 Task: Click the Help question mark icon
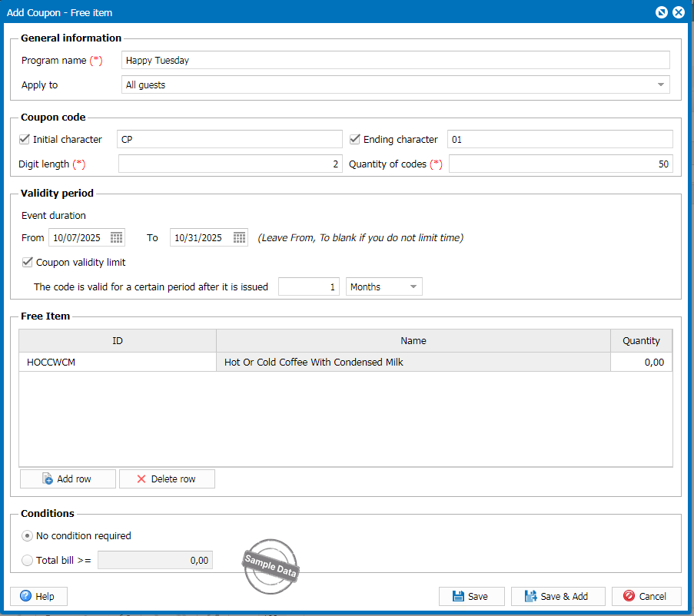[x=26, y=596]
